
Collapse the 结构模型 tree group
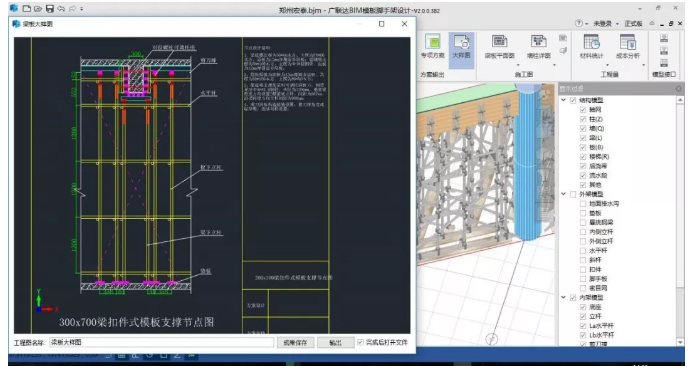(563, 100)
